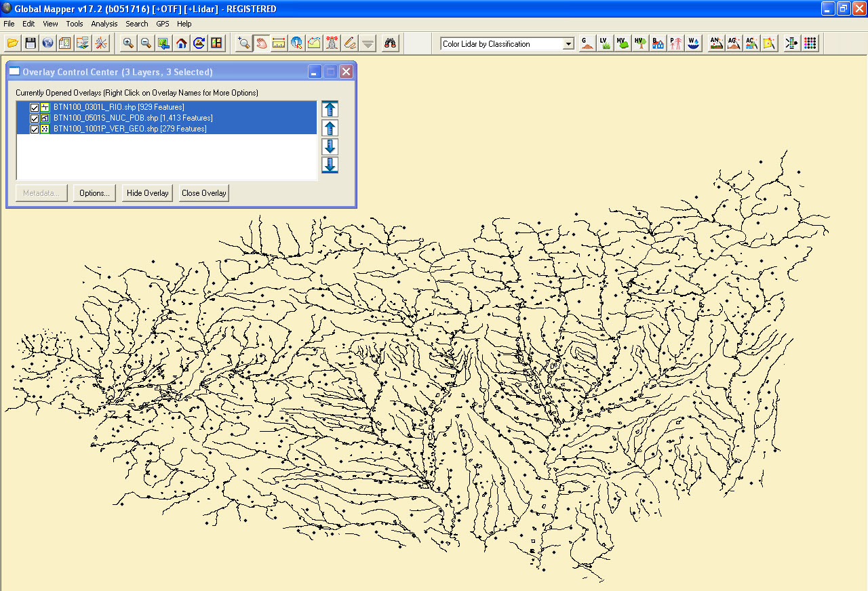Expand the digitizer tool options arrow
Screen dimensions: 868x591
tap(367, 42)
